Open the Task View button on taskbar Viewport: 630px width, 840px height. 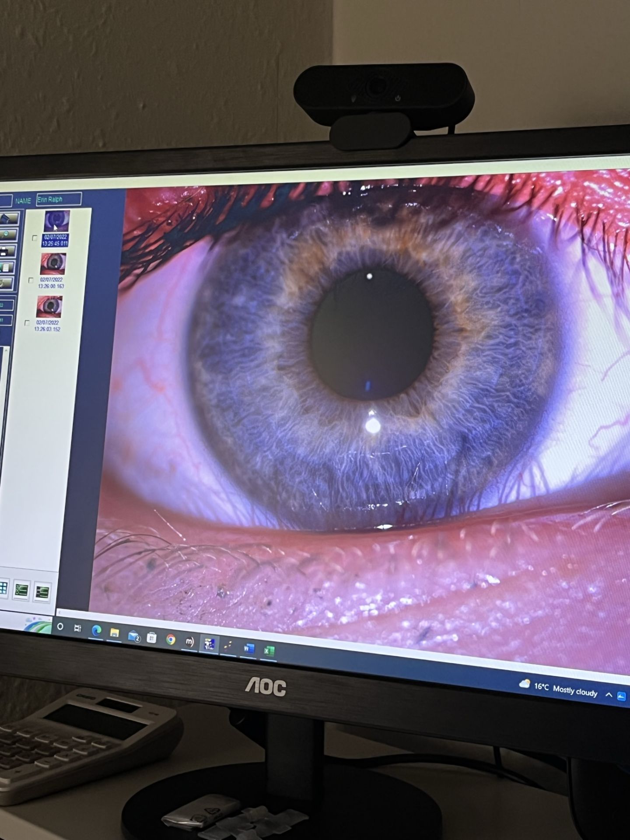point(77,628)
